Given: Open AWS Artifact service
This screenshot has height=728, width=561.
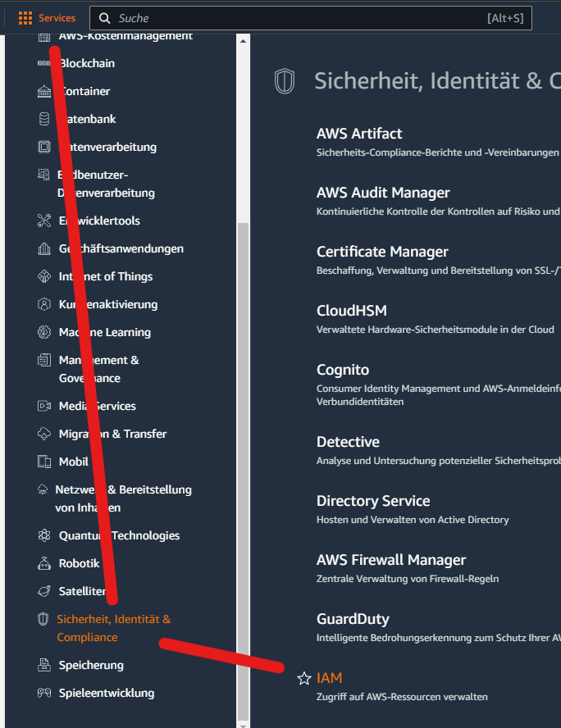Looking at the screenshot, I should (359, 134).
